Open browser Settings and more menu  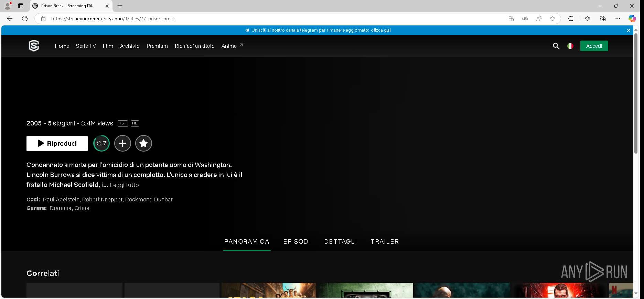point(618,19)
